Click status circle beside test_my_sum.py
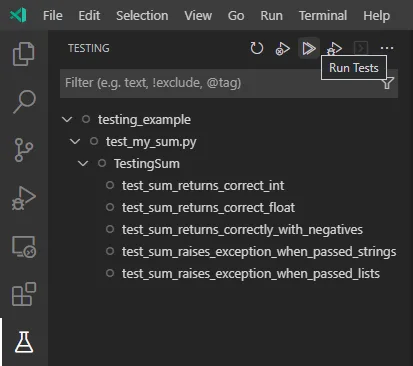 (x=94, y=141)
